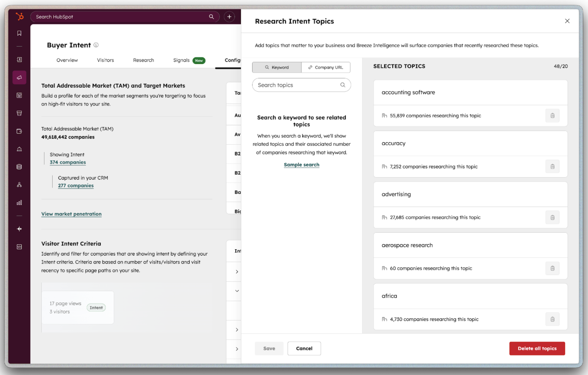The image size is (588, 375).
Task: Switch to Company URL search mode
Action: [325, 67]
